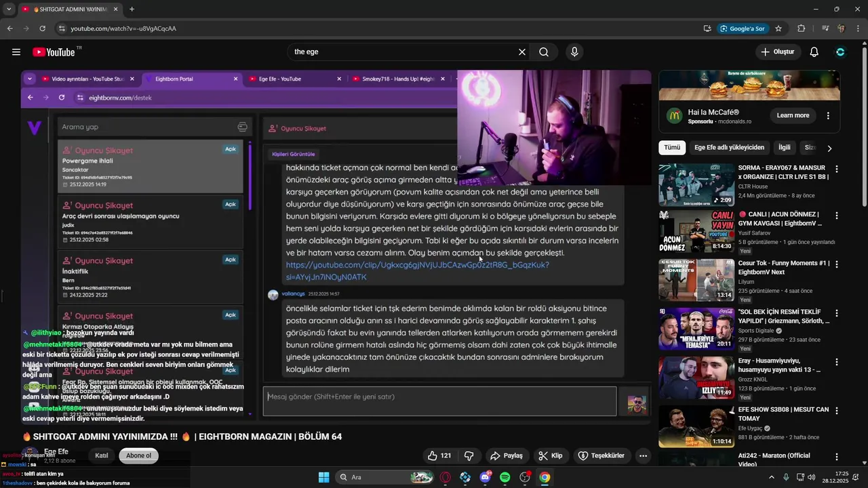The height and width of the screenshot is (488, 868).
Task: Open the YouTube hamburger guide menu
Action: (16, 52)
